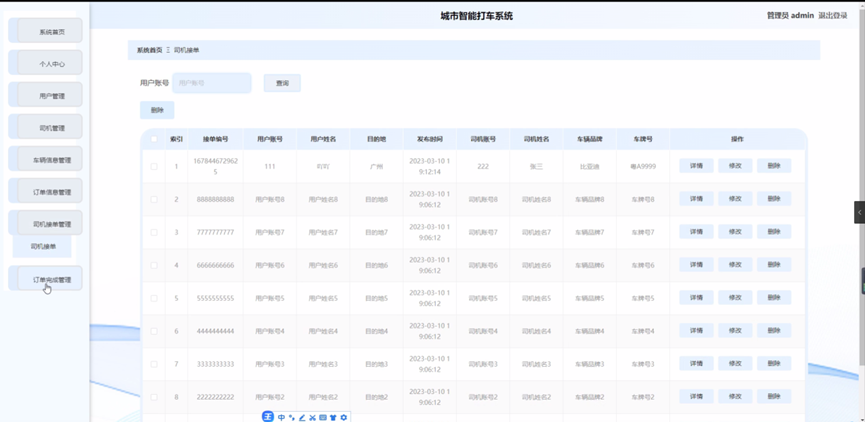865x422 pixels.
Task: Click 删除 for order 5555555555
Action: tap(774, 298)
